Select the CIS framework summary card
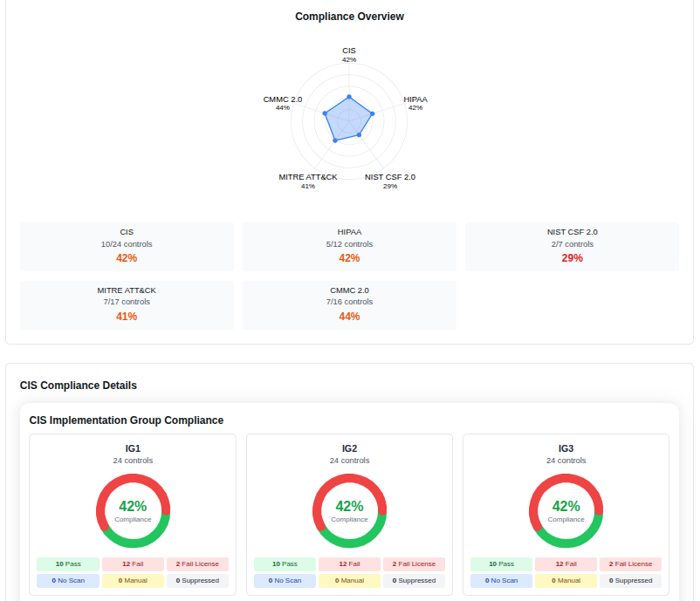700x601 pixels. 127,246
